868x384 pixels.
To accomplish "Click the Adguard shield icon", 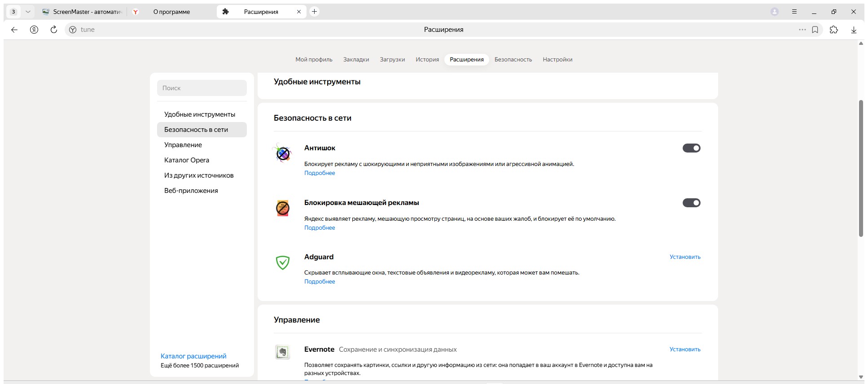I will point(283,262).
